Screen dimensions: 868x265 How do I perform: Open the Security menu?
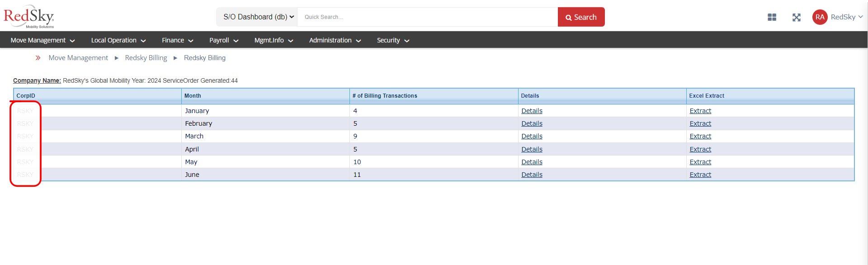(393, 40)
